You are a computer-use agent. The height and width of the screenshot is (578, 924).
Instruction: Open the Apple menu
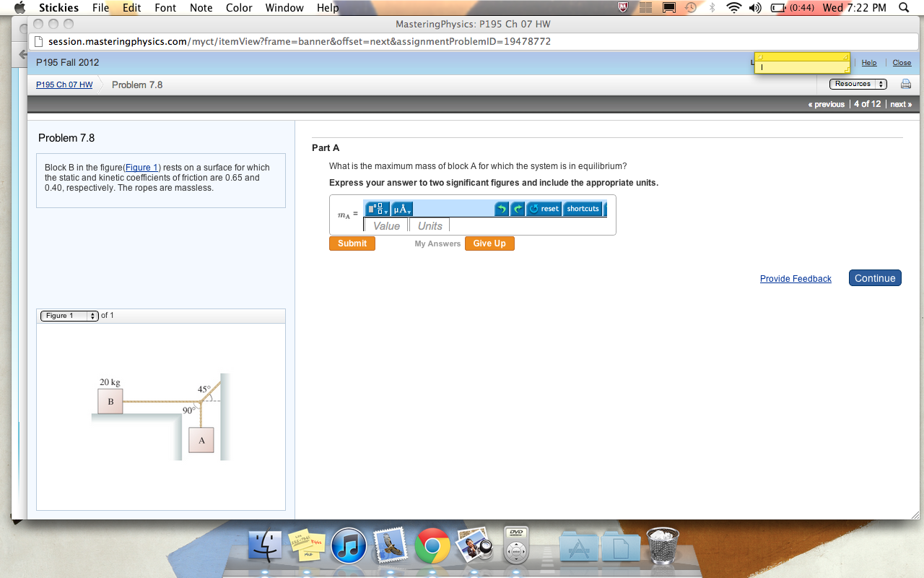(x=19, y=8)
